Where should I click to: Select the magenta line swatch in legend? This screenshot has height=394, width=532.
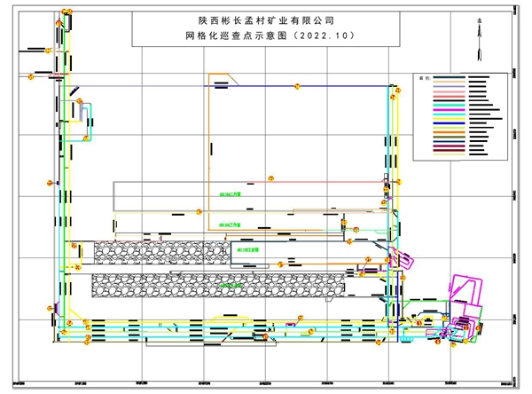click(x=450, y=110)
